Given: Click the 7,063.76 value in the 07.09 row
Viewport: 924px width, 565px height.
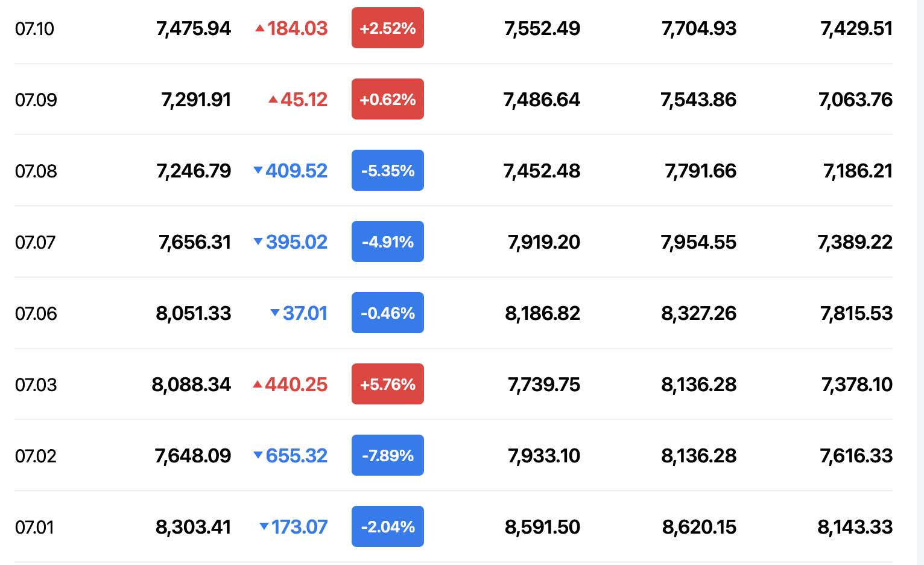Looking at the screenshot, I should [855, 100].
